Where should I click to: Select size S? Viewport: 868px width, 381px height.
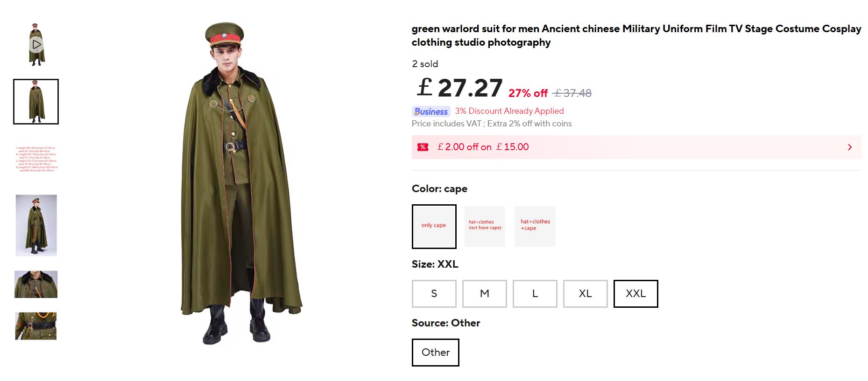point(434,294)
